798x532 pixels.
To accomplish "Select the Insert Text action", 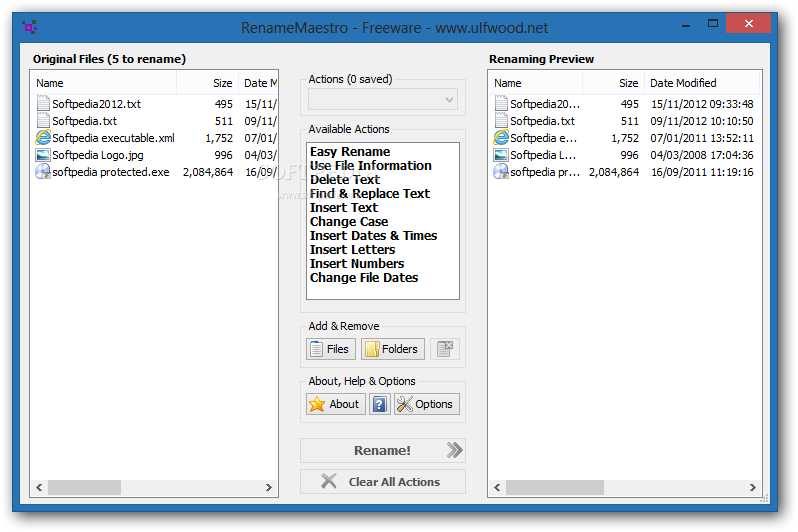I will coord(344,208).
